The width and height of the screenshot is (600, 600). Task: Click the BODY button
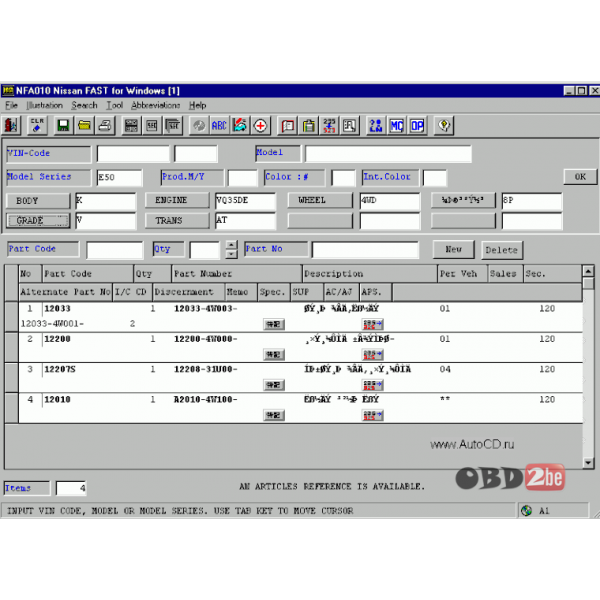38,201
